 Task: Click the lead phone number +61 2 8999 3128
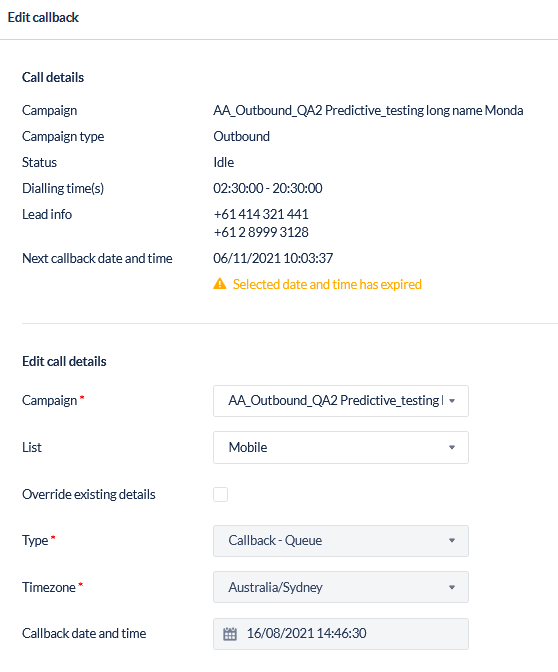pos(261,232)
